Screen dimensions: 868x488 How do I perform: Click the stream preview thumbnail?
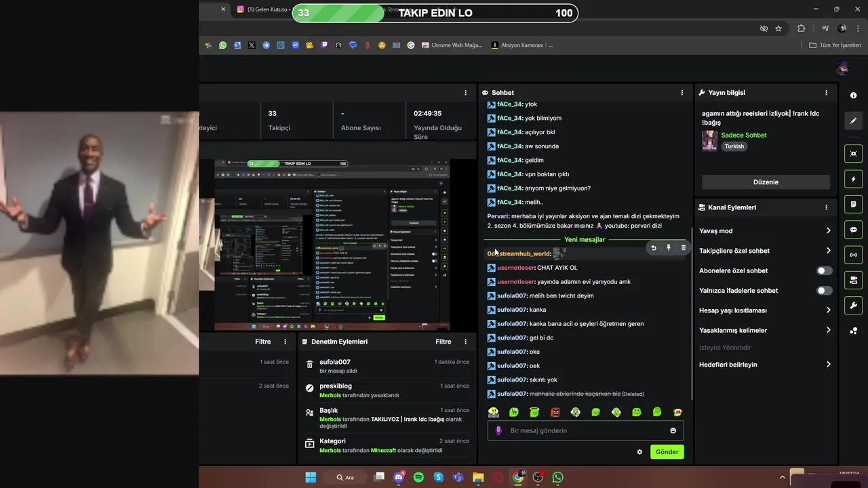332,245
